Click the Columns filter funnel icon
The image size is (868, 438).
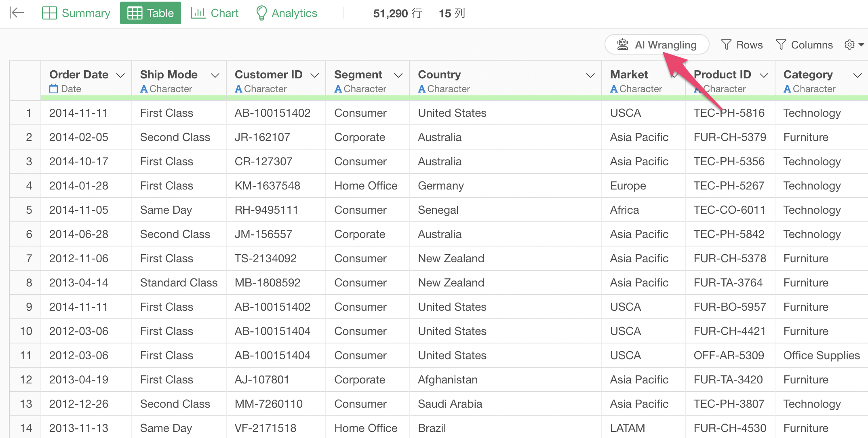(x=781, y=44)
